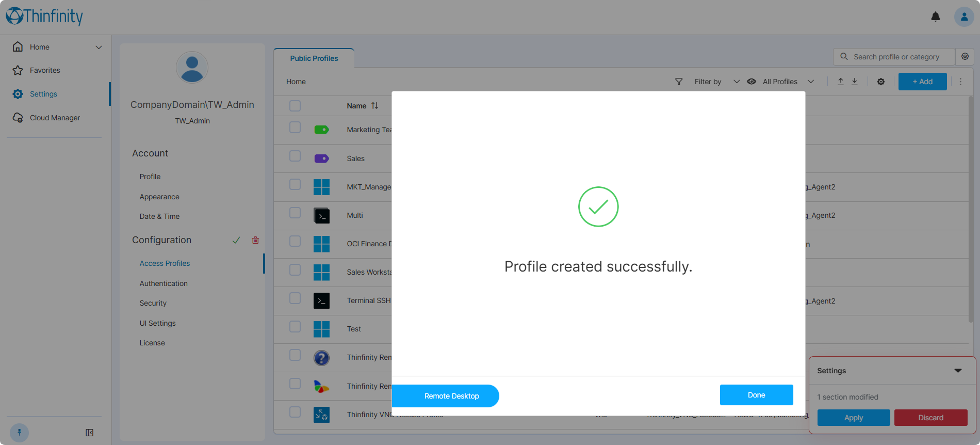Open Appearance account settings

pyautogui.click(x=159, y=197)
